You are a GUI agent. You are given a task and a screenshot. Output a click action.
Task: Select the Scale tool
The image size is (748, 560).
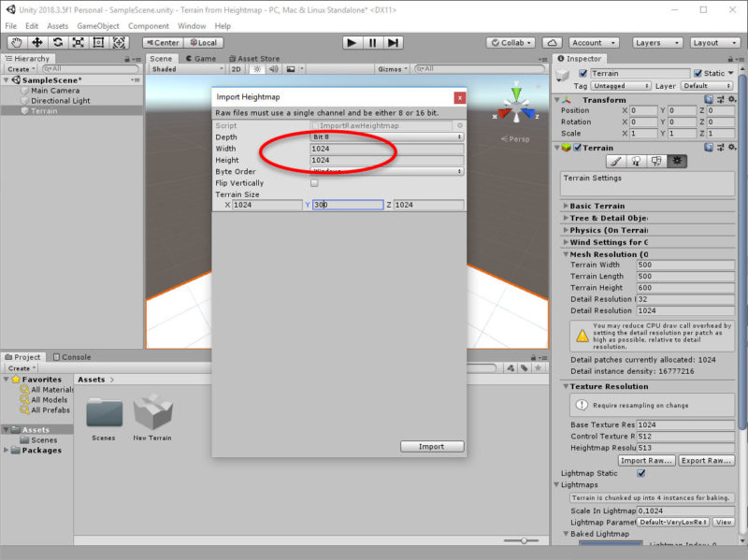[78, 42]
